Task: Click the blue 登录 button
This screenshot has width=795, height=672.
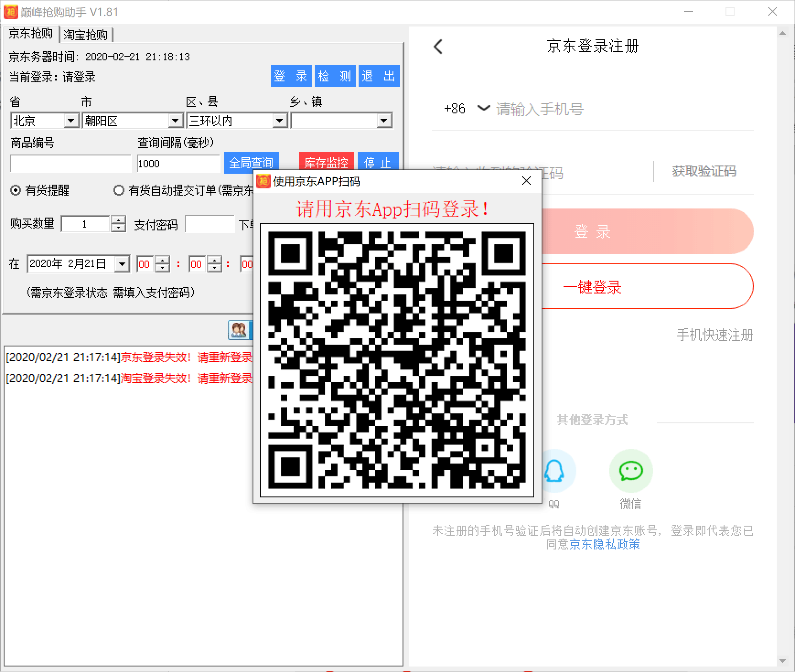Action: coord(291,76)
